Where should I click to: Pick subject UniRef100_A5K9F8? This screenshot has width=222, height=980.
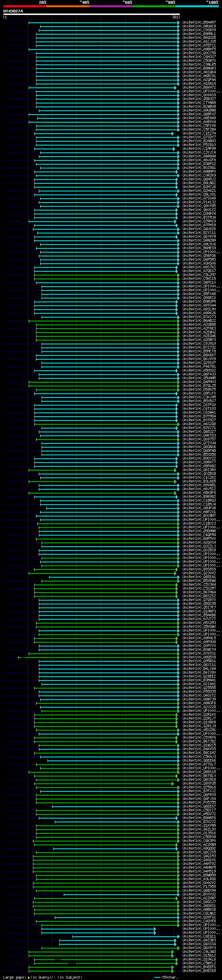coord(199,493)
